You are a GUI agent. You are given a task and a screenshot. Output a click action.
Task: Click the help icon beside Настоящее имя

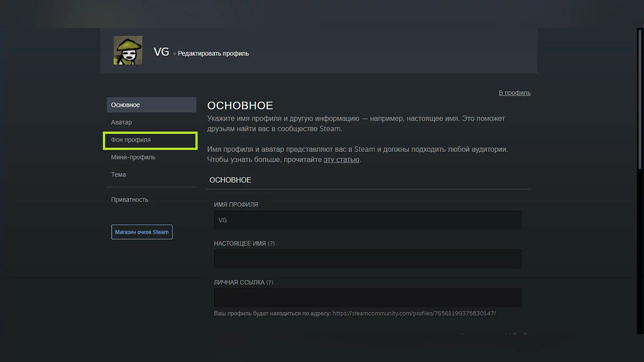[271, 243]
